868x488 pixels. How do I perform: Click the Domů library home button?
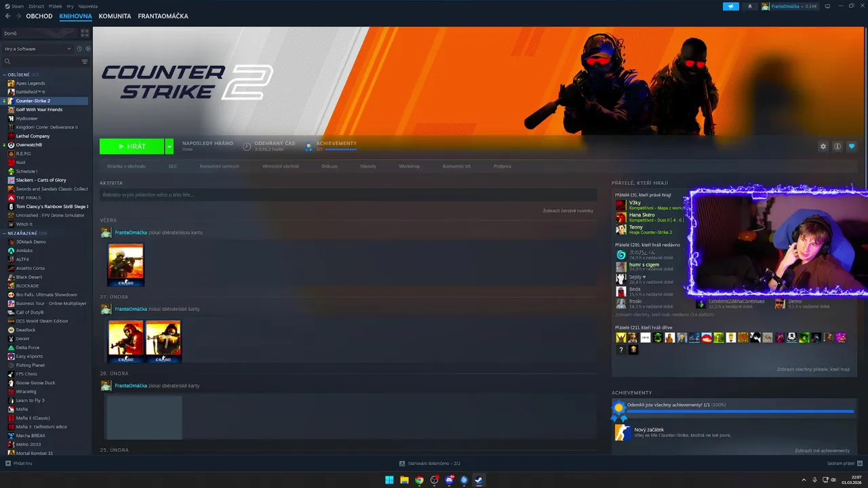pyautogui.click(x=39, y=33)
